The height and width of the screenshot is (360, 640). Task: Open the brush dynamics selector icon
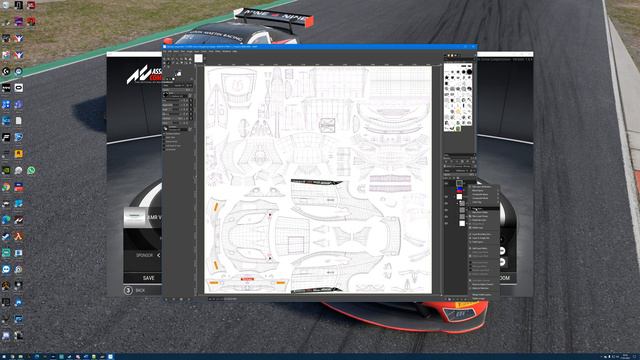[166, 128]
